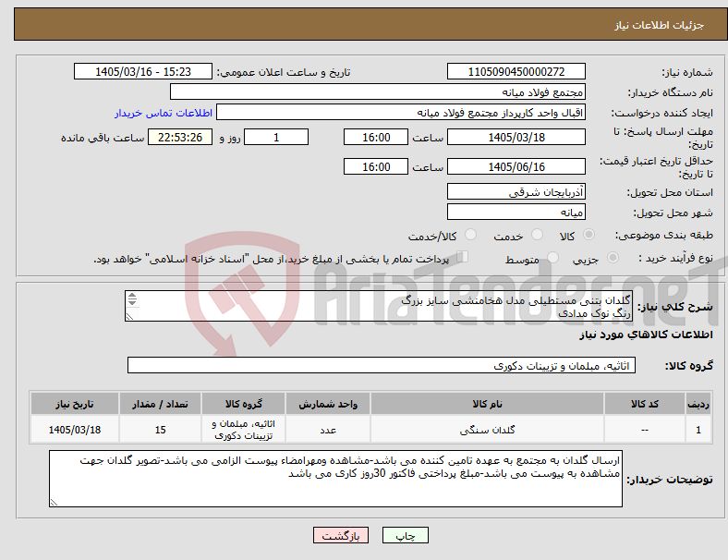Click the بازگشت back button
This screenshot has width=728, height=560.
tap(341, 535)
